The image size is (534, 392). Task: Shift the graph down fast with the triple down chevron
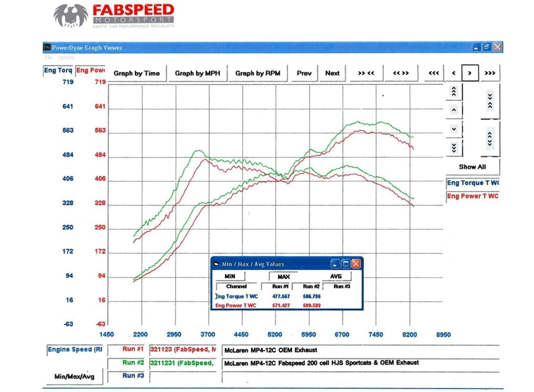[x=454, y=147]
